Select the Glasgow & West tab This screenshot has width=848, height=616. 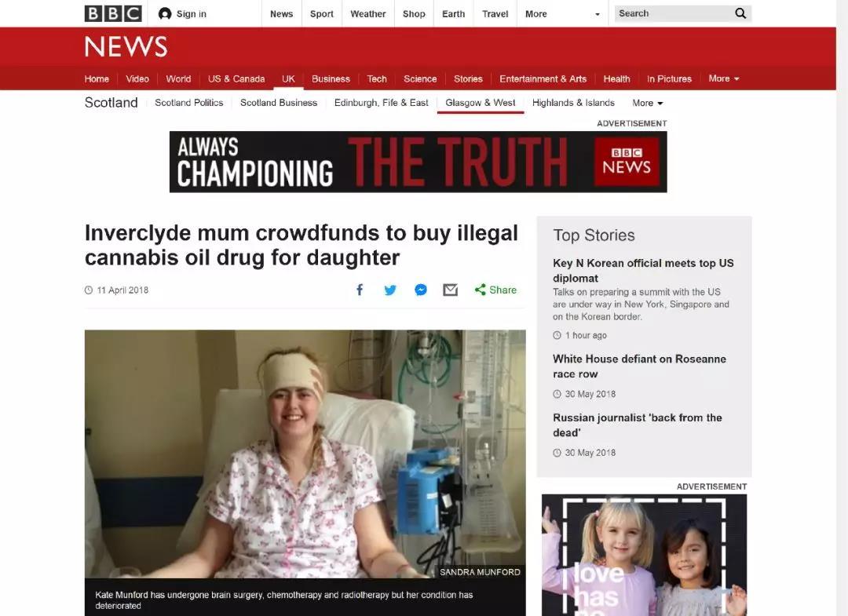click(481, 103)
